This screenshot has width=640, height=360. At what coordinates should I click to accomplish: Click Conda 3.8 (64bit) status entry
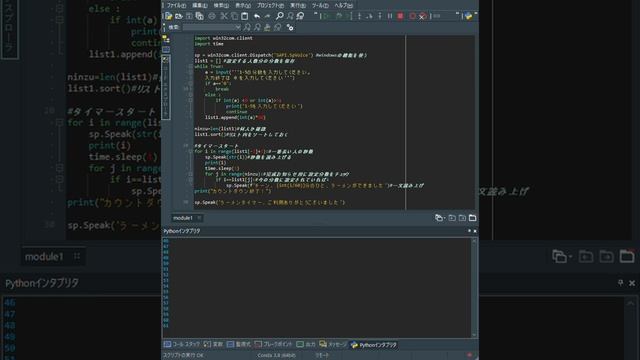pyautogui.click(x=276, y=355)
